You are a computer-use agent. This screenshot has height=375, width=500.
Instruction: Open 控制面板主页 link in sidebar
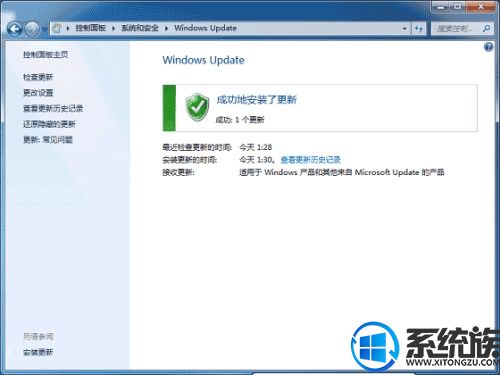click(45, 54)
